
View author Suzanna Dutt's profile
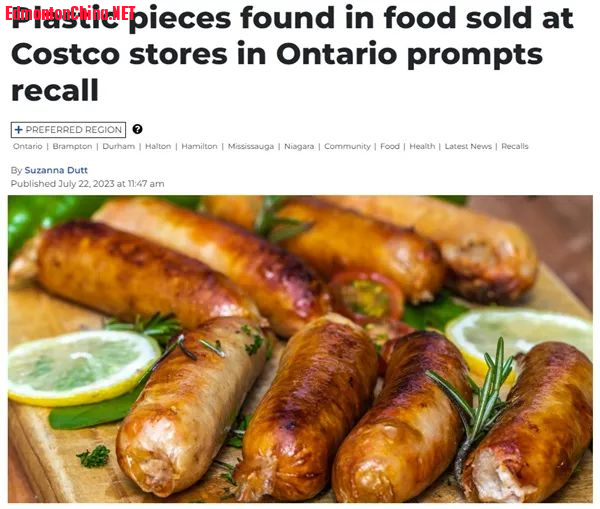[x=56, y=170]
